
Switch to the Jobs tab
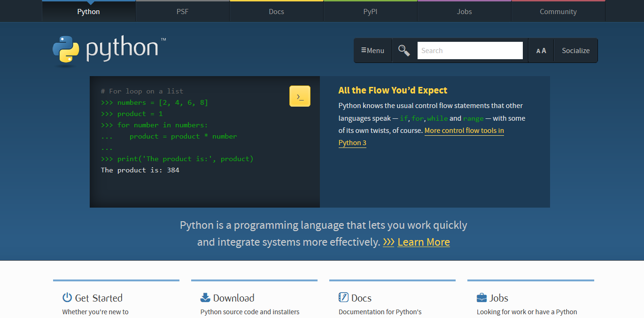pyautogui.click(x=464, y=11)
